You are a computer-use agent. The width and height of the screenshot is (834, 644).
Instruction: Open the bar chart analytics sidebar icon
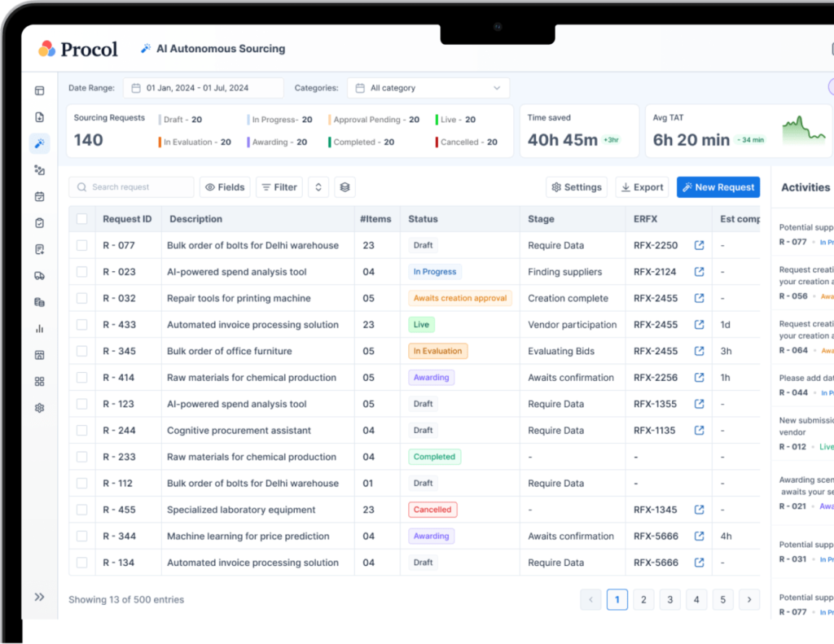(x=39, y=329)
